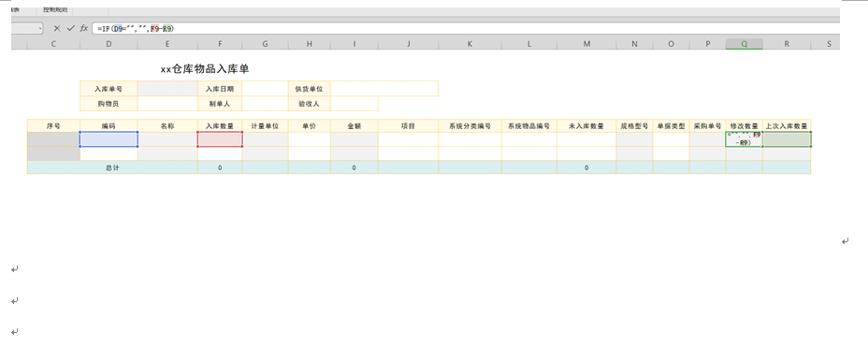Click the 规格型号 header cell
868x348 pixels.
[x=634, y=125]
